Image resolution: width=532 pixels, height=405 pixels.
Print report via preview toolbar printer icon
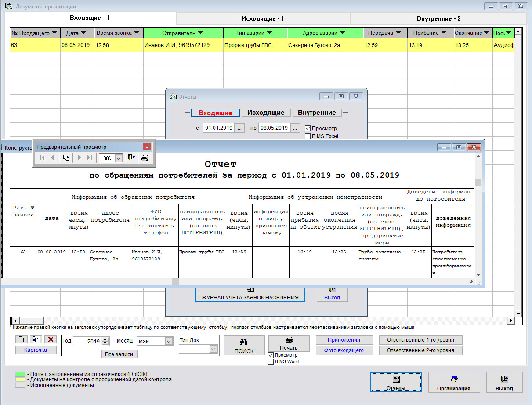[x=145, y=158]
